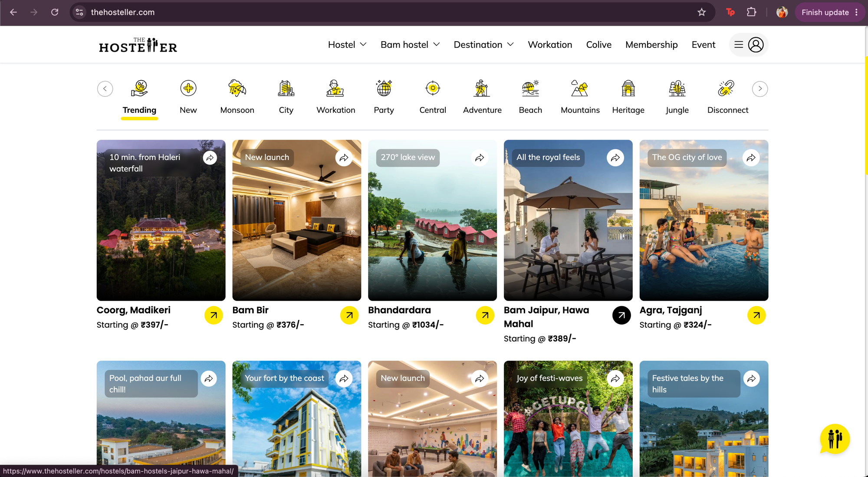
Task: Share the second-row 'New launch' card
Action: 480,378
